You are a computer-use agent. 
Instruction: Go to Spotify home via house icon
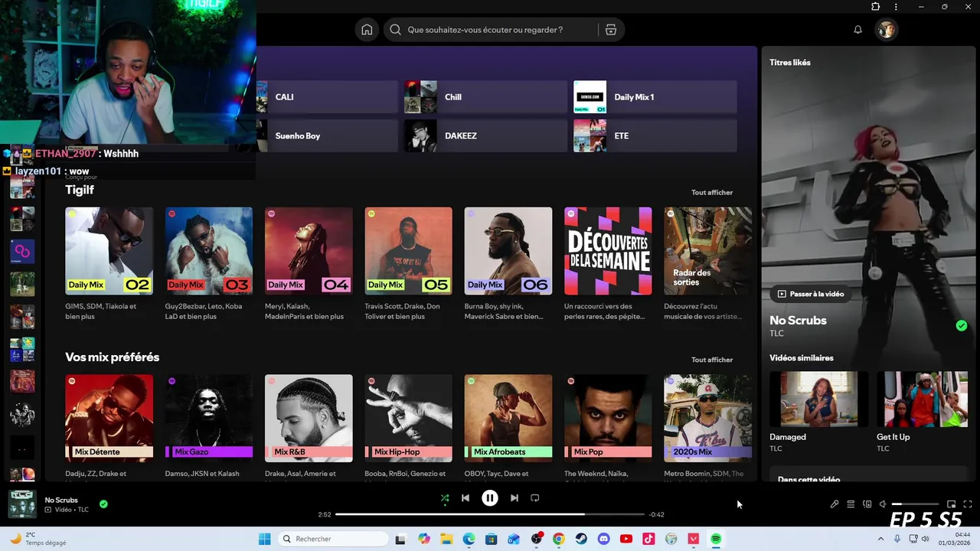367,30
